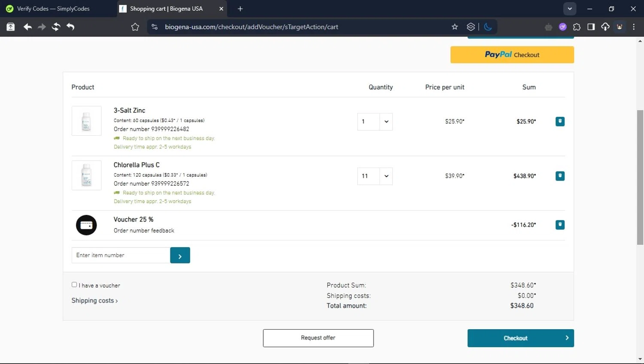Open a new tab with plus icon
The height and width of the screenshot is (364, 644).
[240, 9]
